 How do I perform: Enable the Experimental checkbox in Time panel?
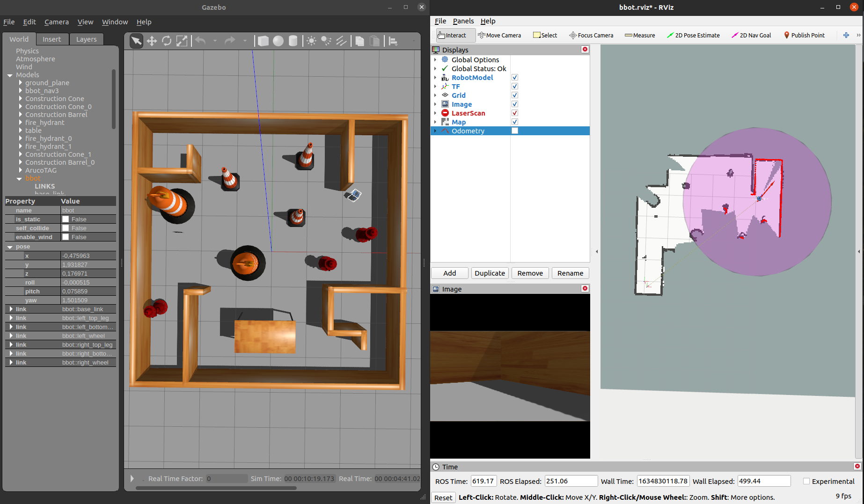pyautogui.click(x=806, y=482)
